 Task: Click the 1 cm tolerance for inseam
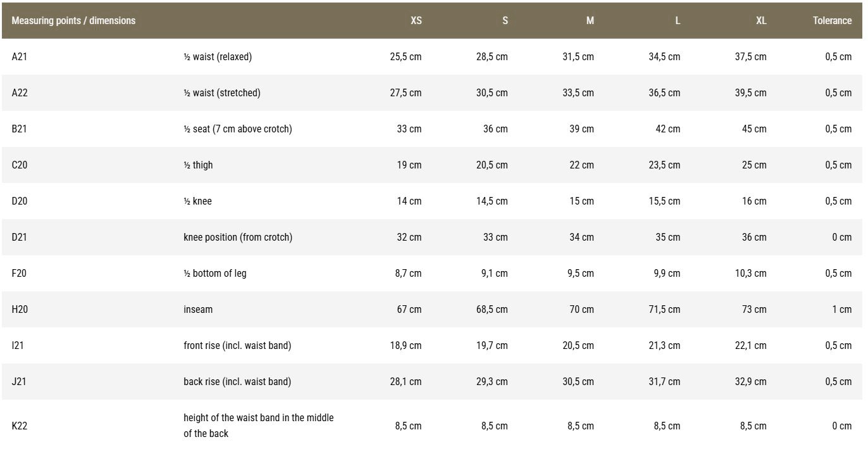[841, 309]
